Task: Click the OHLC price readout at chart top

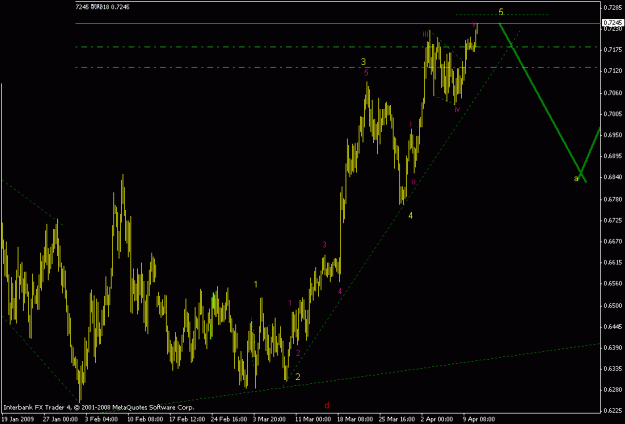Action: pos(103,7)
